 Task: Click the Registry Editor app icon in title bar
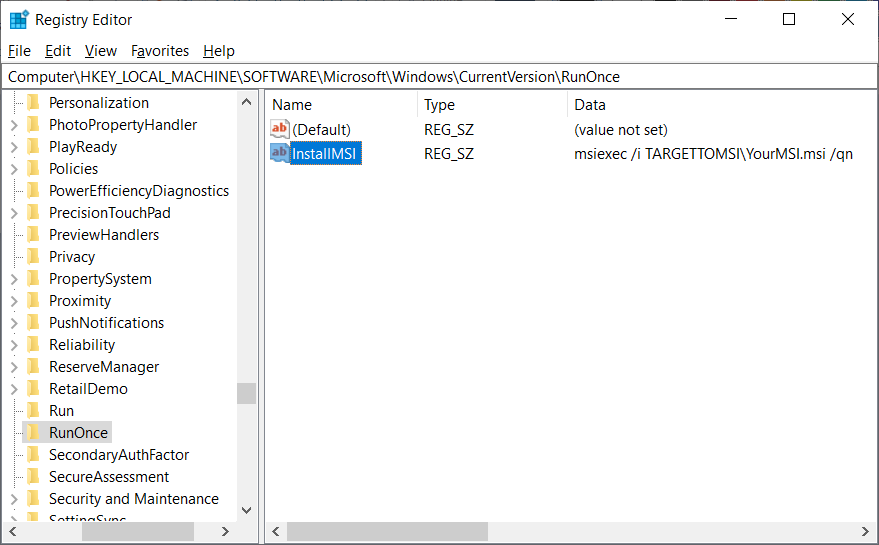[x=19, y=20]
